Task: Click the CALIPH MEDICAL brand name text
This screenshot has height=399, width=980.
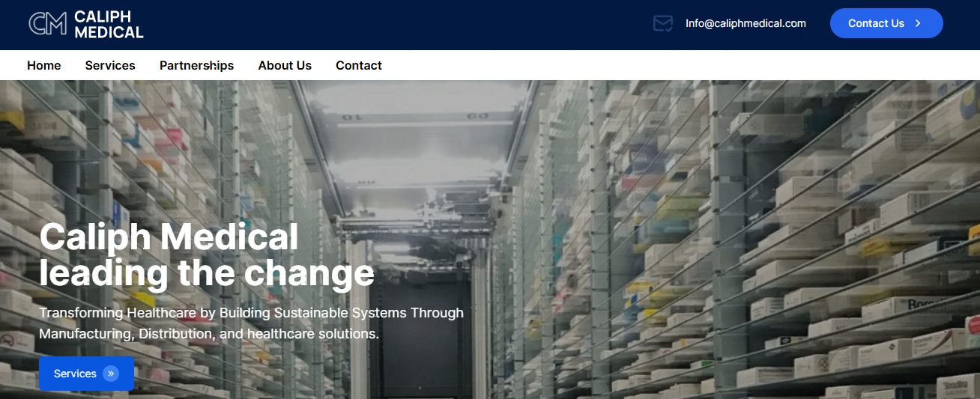Action: tap(109, 24)
